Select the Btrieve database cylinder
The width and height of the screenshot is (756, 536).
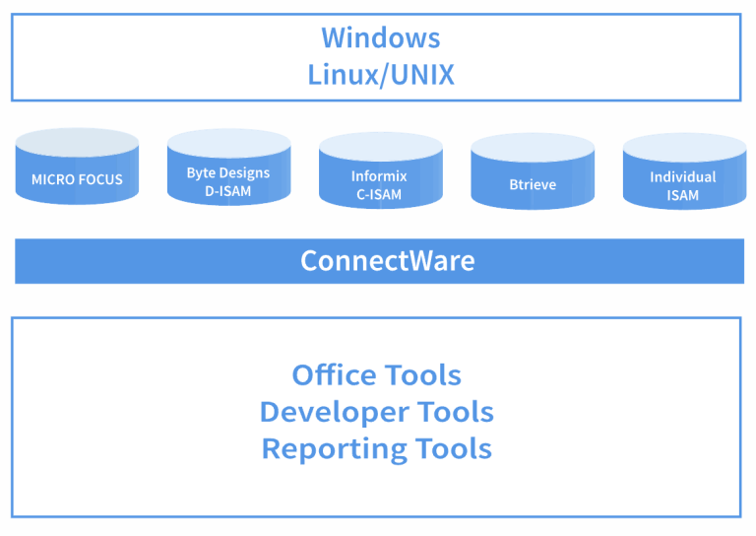click(533, 171)
